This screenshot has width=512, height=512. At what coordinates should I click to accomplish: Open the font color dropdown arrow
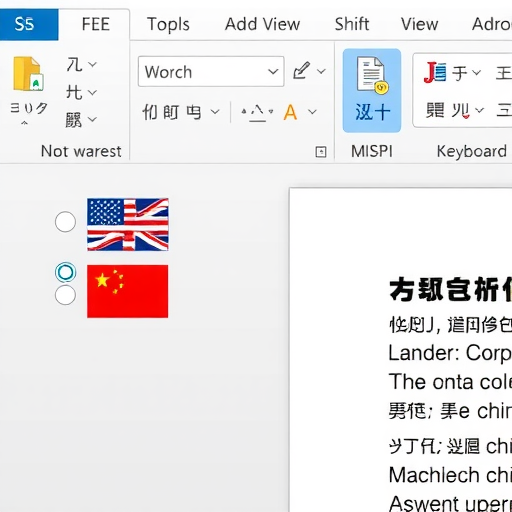(312, 112)
